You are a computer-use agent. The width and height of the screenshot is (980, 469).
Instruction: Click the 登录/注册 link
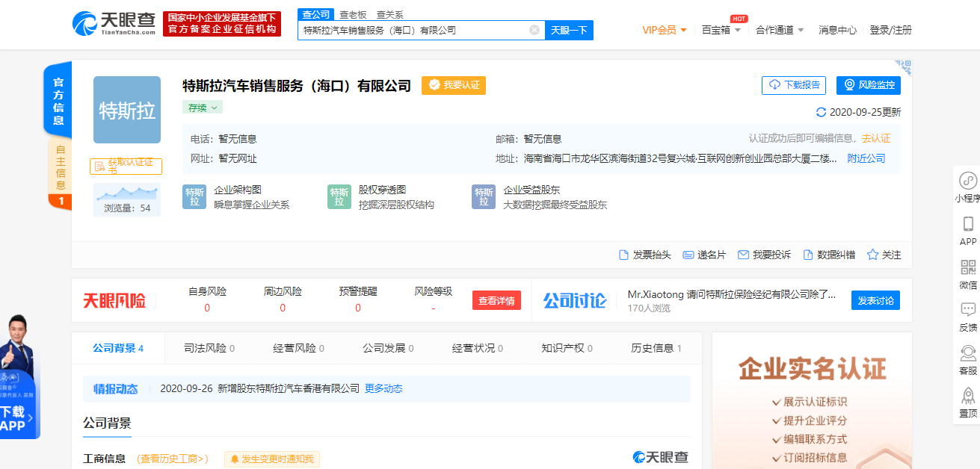(891, 30)
